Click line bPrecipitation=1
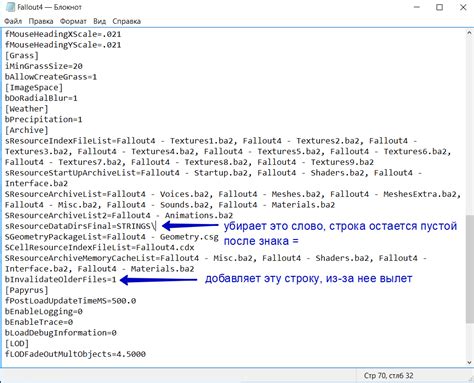 click(x=43, y=119)
